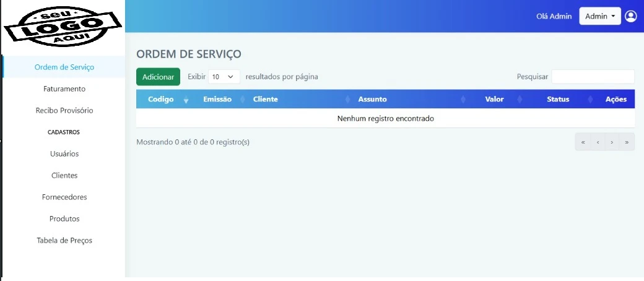Expand the results per page selector

coord(224,77)
